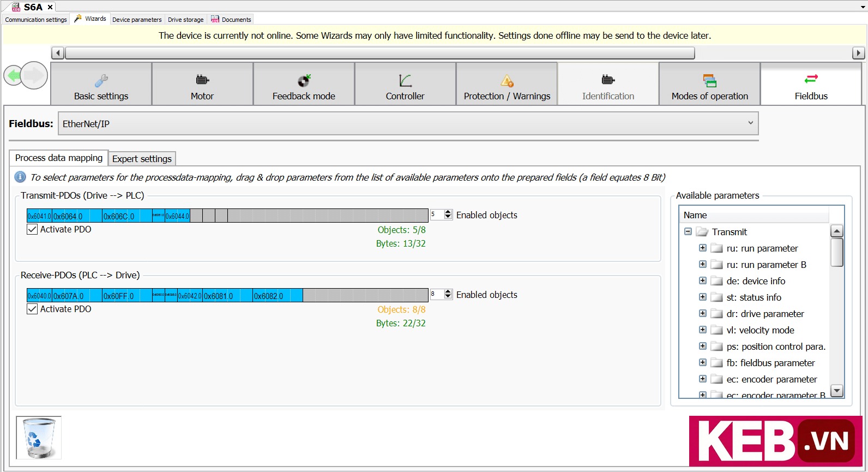Open the Fieldbus EtherNet/IP dropdown
Screen dimensions: 868x472
[x=408, y=124]
